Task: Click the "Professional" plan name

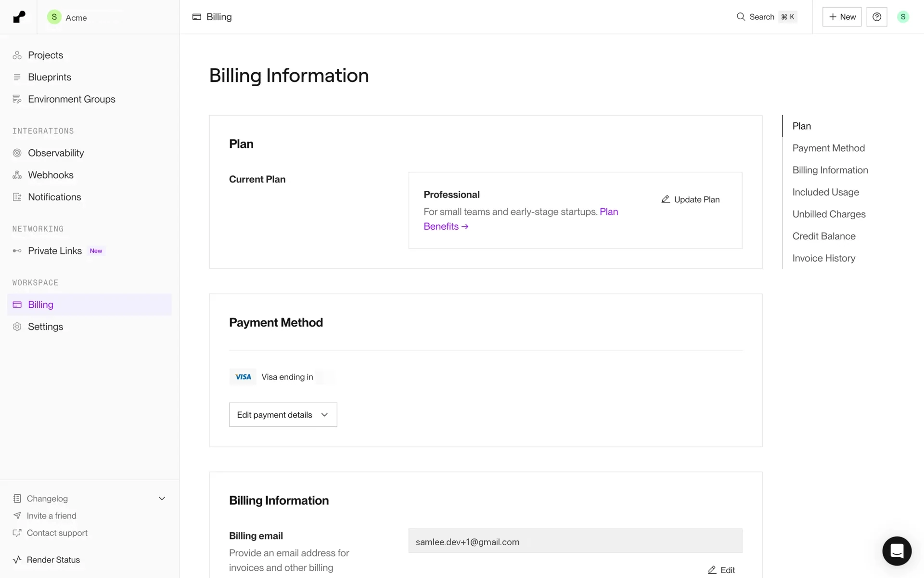Action: [x=451, y=195]
